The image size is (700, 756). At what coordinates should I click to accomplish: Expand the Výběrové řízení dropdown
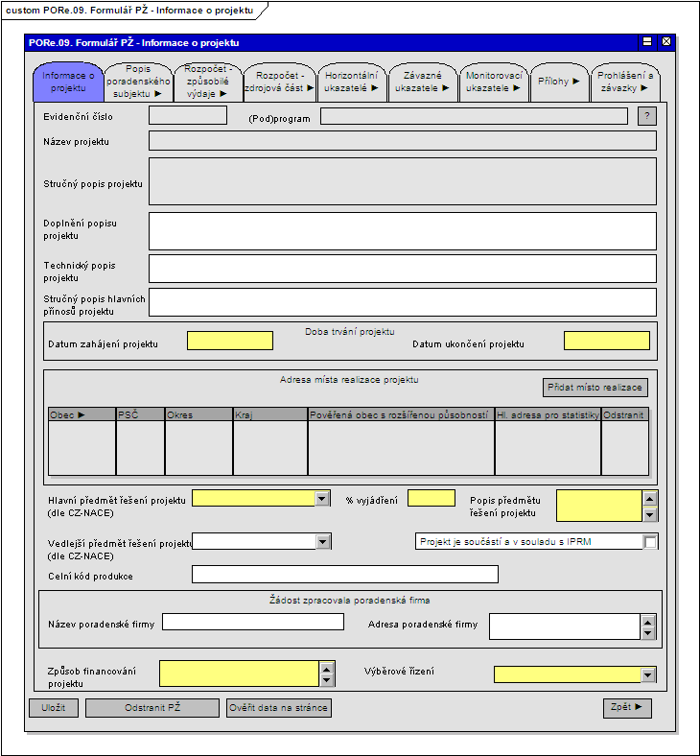pos(648,675)
